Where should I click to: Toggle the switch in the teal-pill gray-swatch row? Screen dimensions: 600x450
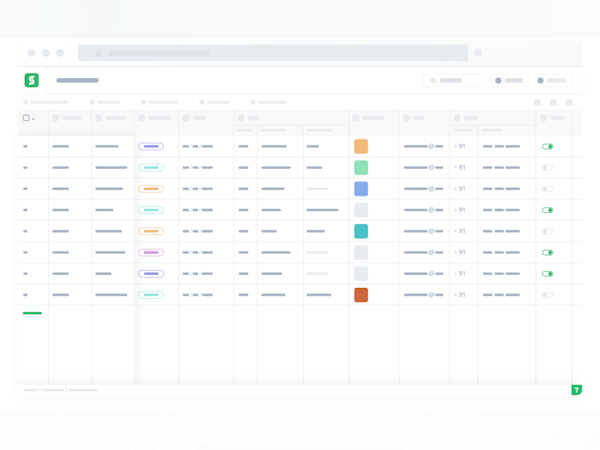pyautogui.click(x=548, y=210)
